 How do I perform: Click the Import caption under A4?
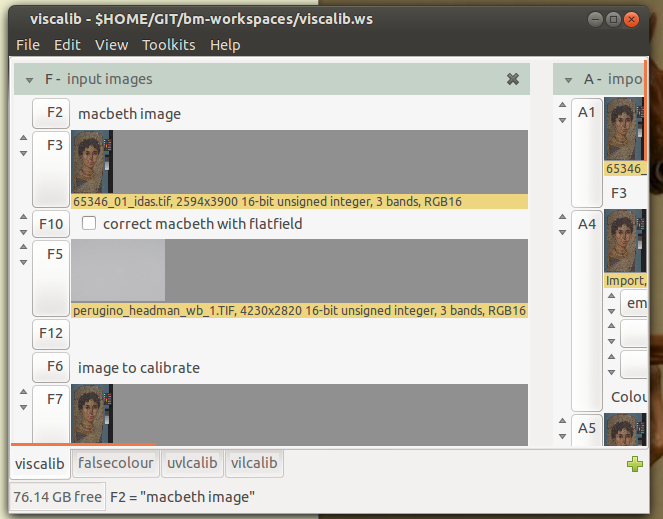click(625, 280)
